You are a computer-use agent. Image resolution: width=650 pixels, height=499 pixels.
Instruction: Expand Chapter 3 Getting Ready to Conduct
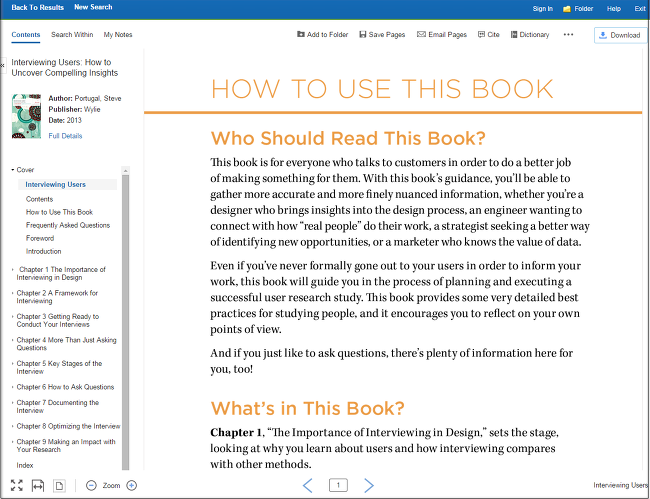(x=13, y=317)
